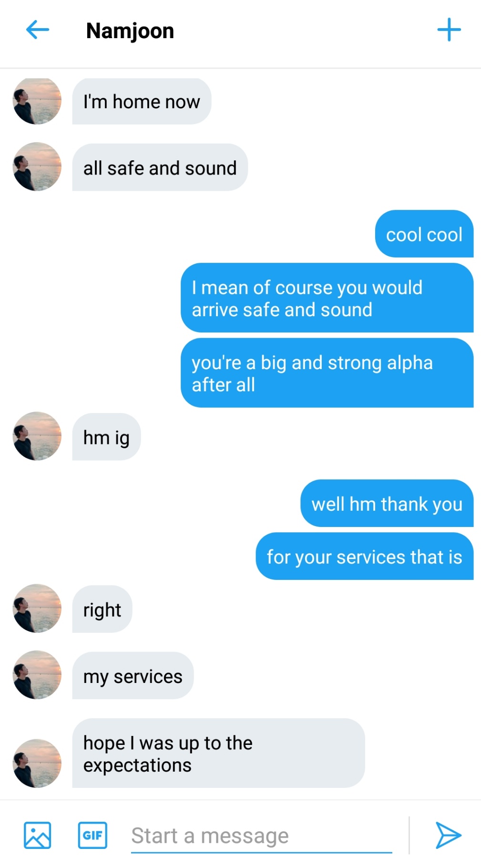Click the Start a message field
Screen dimensions: 481x868
(261, 836)
